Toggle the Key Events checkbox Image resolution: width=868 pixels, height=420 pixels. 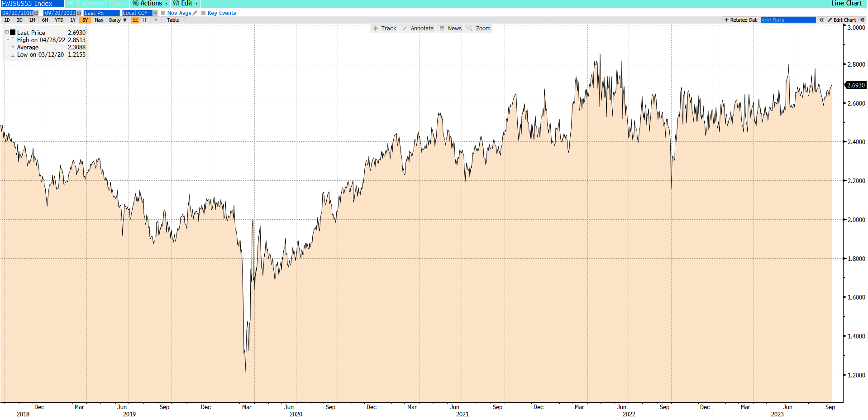(x=204, y=13)
